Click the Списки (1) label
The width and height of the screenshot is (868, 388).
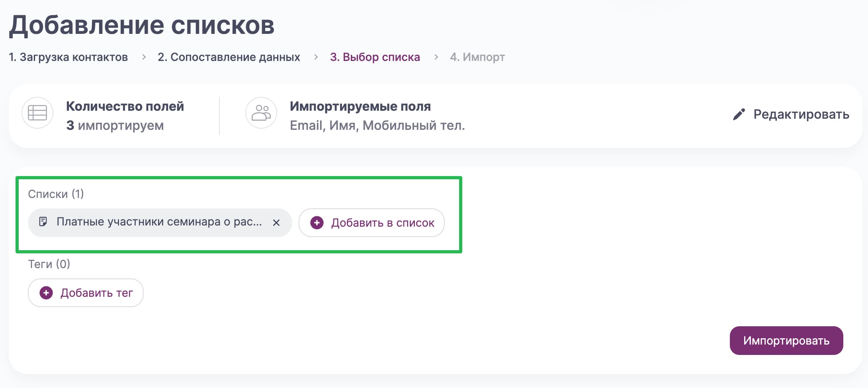pos(56,194)
